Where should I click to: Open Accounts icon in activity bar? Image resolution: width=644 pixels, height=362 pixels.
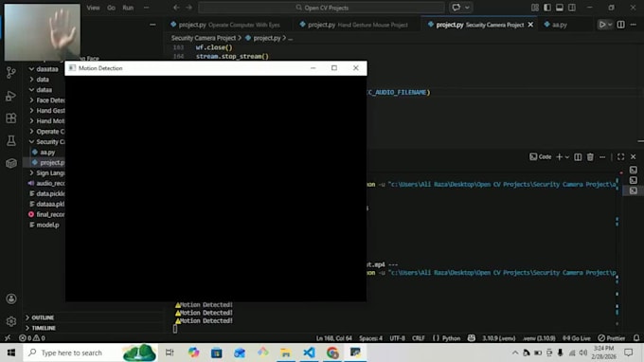11,299
